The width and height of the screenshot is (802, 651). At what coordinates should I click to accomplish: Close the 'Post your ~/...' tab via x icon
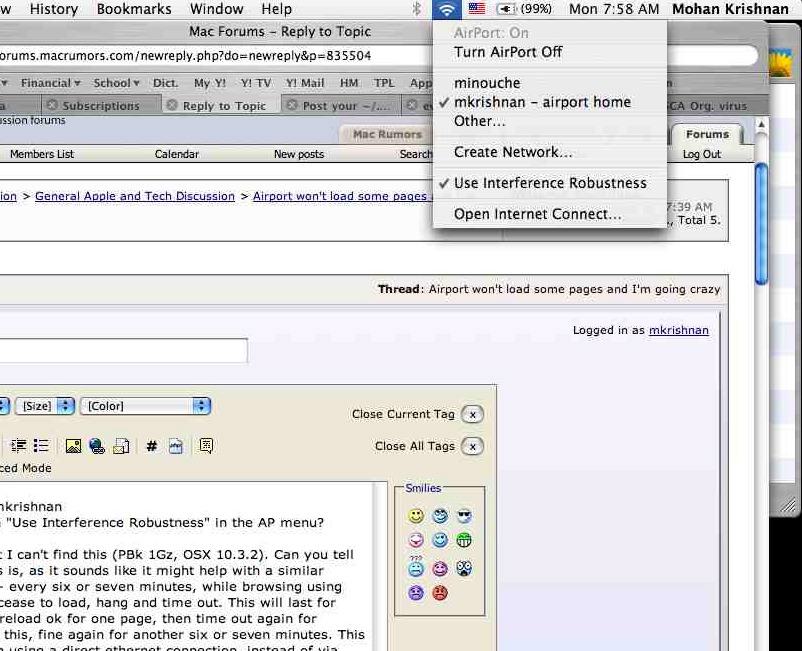click(292, 105)
